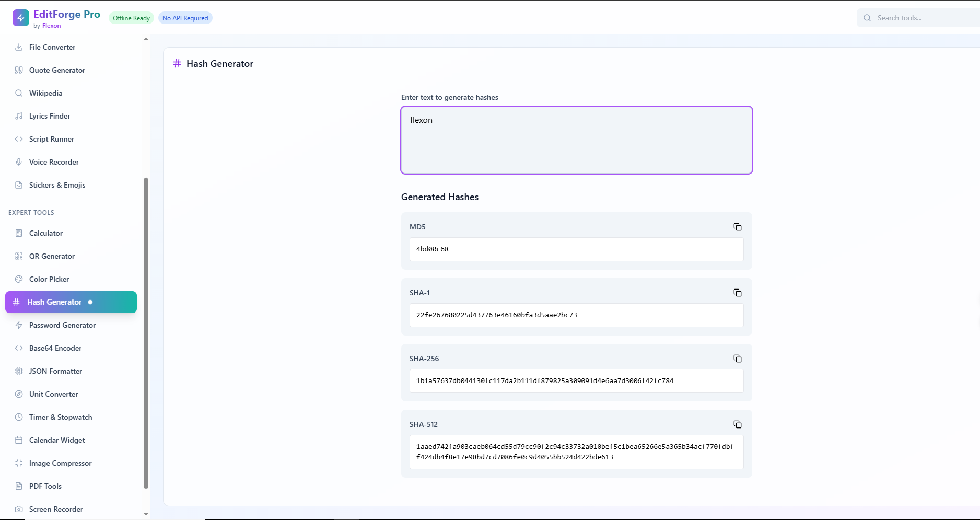Open Wikipedia tool from sidebar
Image resolution: width=980 pixels, height=520 pixels.
pyautogui.click(x=71, y=93)
